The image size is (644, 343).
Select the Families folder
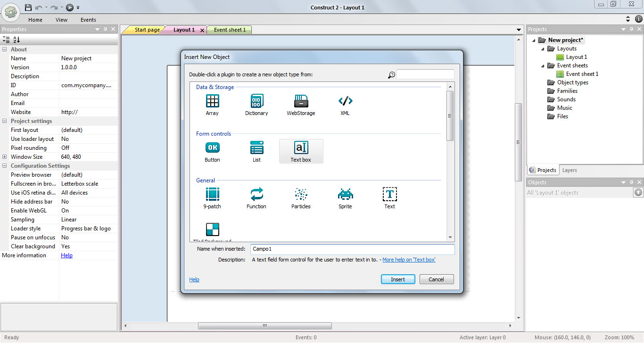pyautogui.click(x=562, y=91)
